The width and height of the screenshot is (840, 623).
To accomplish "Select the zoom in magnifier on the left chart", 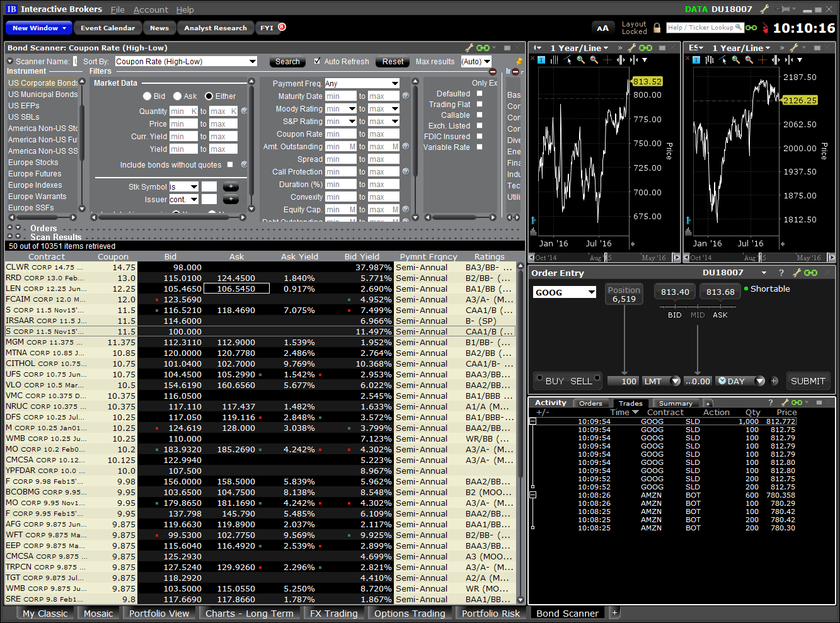I will pos(580,60).
